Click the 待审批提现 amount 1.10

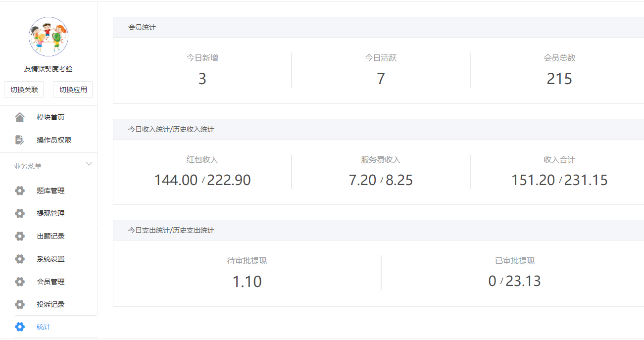click(247, 282)
